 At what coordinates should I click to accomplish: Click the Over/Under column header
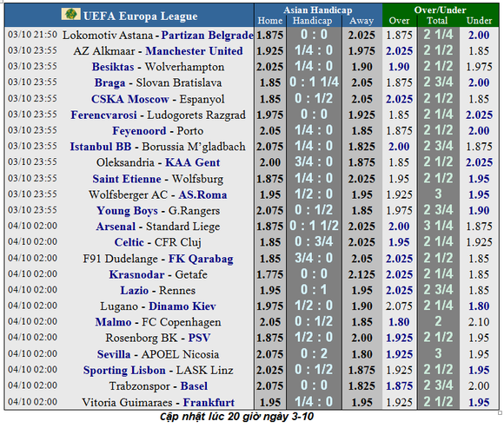(440, 10)
